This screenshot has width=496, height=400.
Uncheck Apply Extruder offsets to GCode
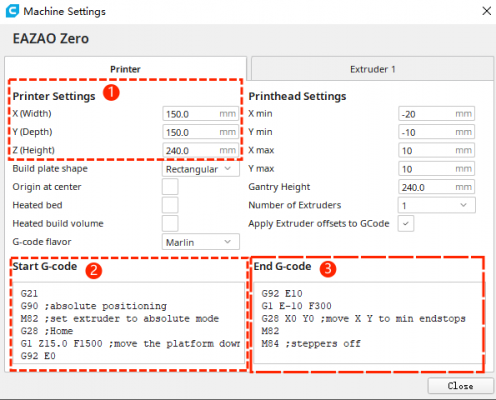coord(406,223)
